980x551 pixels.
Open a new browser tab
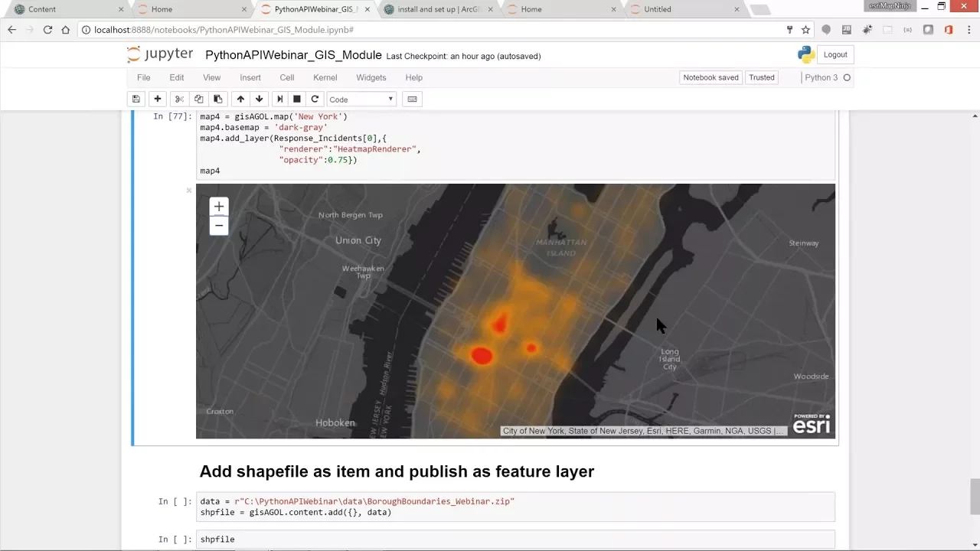click(x=760, y=9)
